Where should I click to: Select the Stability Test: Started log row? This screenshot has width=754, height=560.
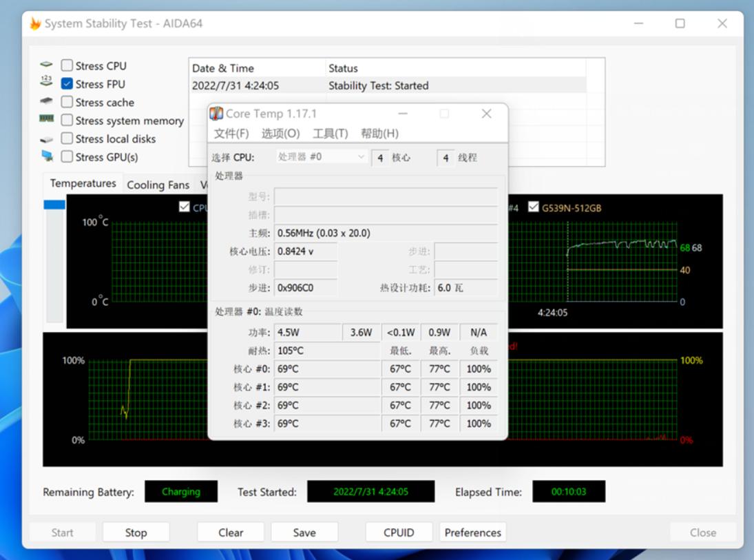[x=378, y=86]
